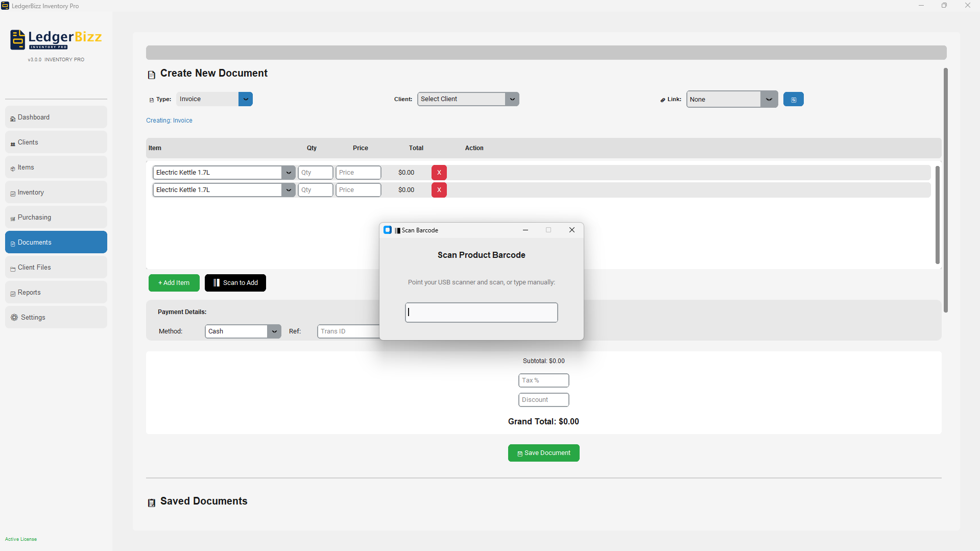Focus the second row Qty field
Screen dimensions: 980x551
point(316,190)
